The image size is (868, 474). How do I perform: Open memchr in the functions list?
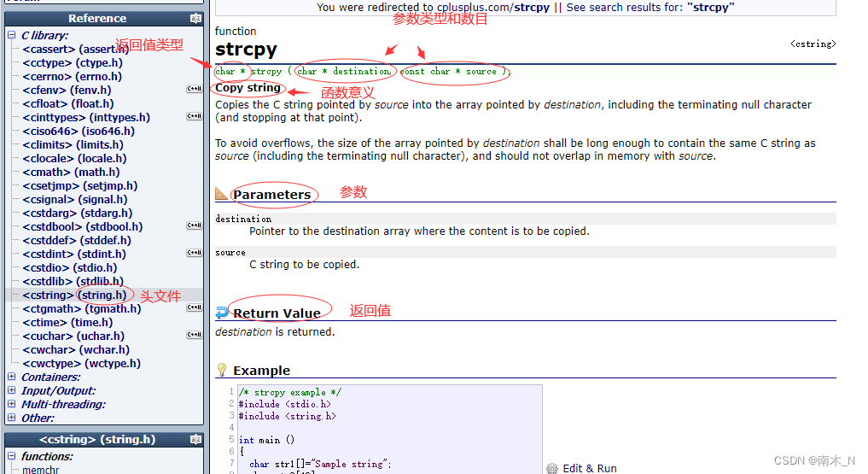tap(41, 470)
